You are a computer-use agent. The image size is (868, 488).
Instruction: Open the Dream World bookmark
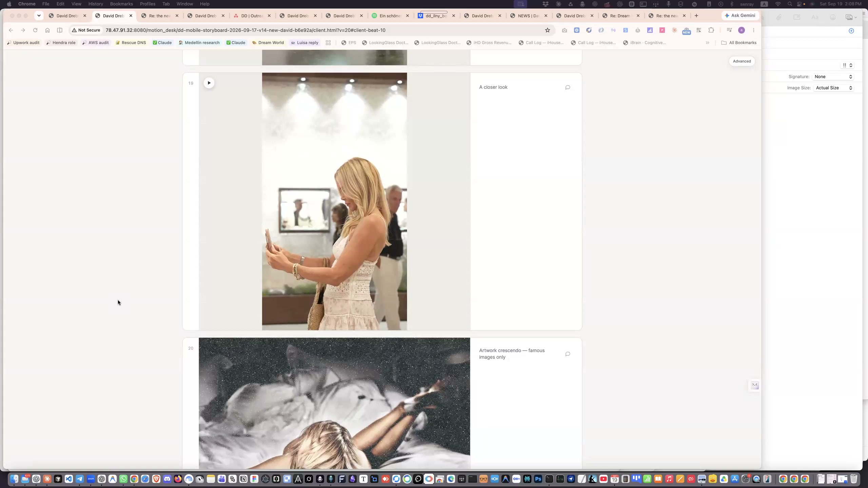click(268, 43)
